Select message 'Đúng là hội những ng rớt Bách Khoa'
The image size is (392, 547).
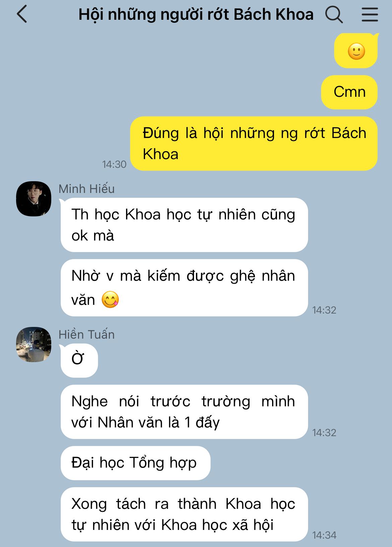[254, 143]
